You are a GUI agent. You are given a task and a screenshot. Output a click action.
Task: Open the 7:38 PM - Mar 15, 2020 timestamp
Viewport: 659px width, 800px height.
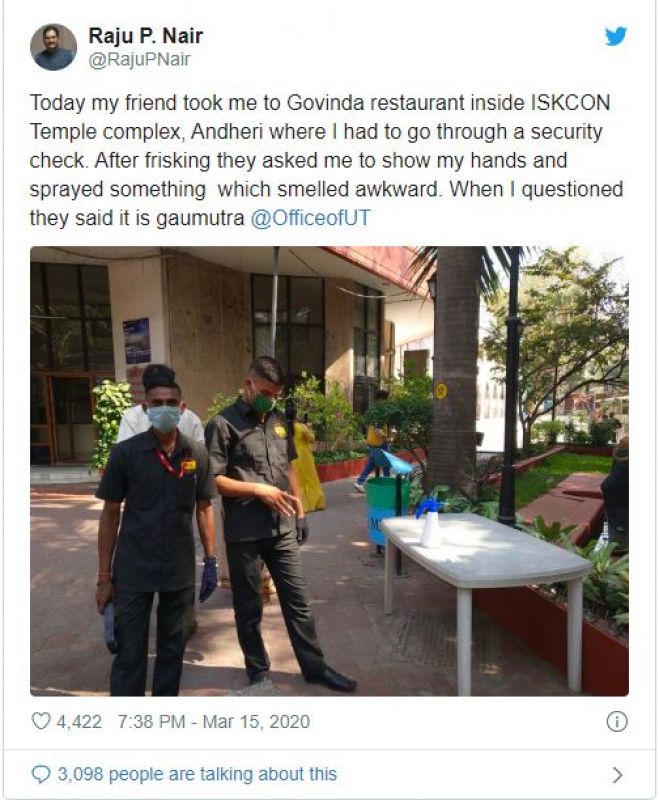[x=214, y=722]
